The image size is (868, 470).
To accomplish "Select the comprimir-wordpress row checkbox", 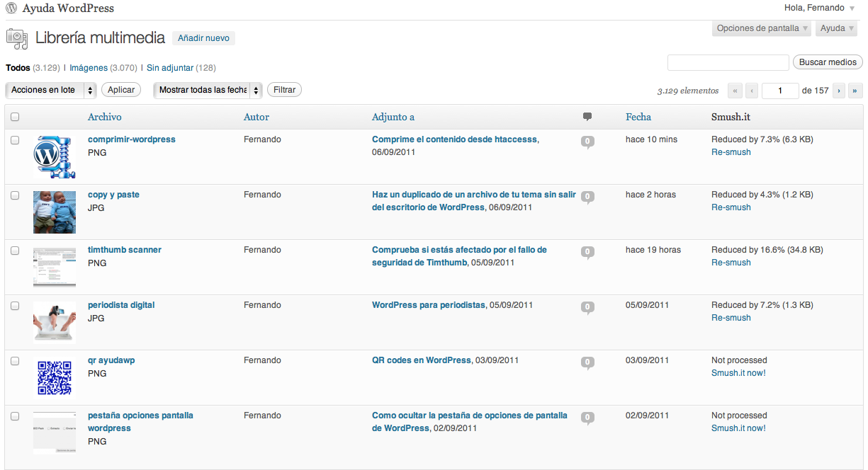I will (x=15, y=140).
